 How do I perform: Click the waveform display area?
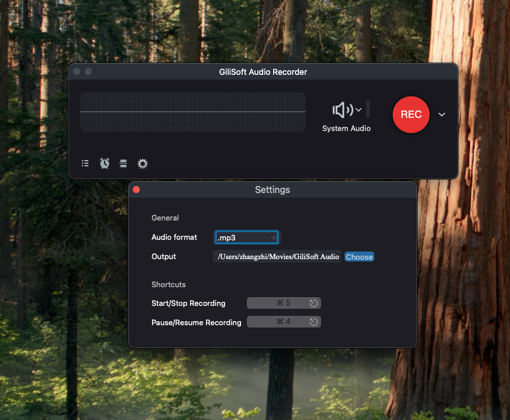tap(193, 112)
